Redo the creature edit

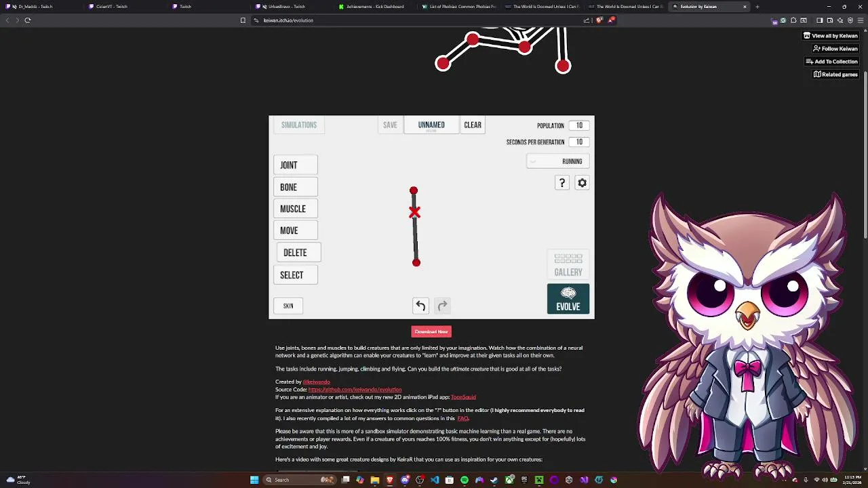click(442, 306)
